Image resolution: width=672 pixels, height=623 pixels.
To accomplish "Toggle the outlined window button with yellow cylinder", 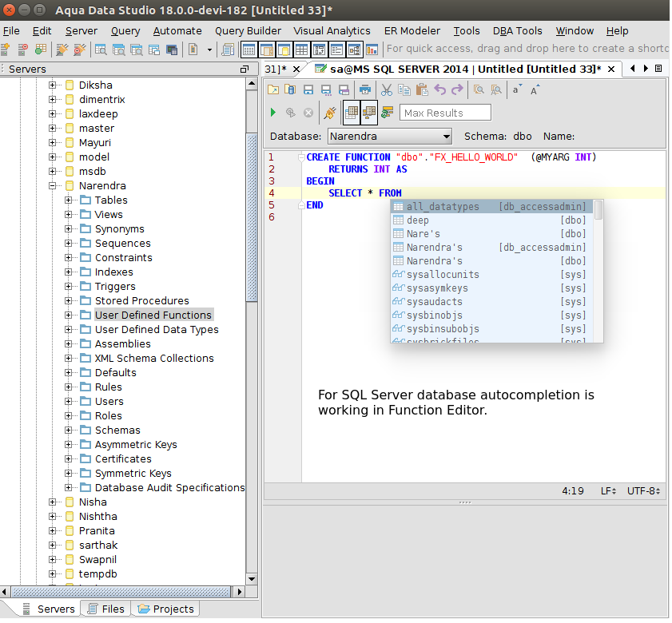I will [x=284, y=50].
